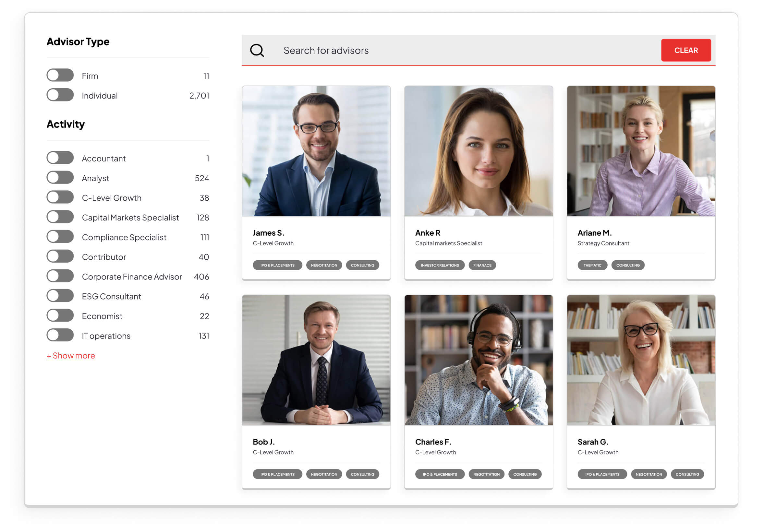Toggle the Corporate Finance Advisor filter
The height and width of the screenshot is (532, 764).
click(x=60, y=276)
